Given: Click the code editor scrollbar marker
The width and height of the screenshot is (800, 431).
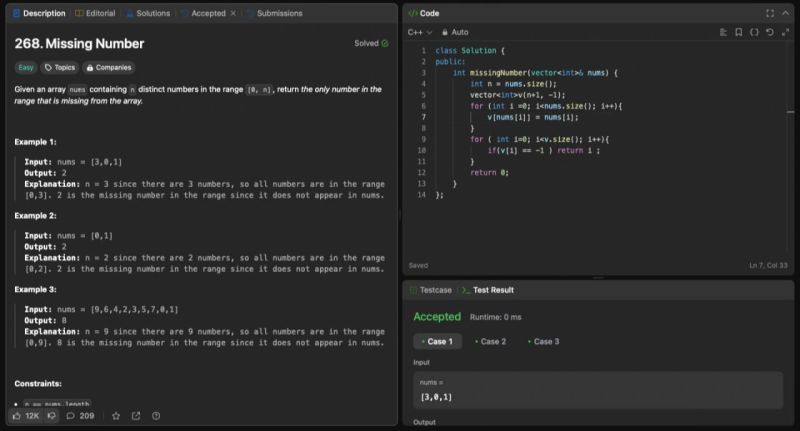Looking at the screenshot, I should click(790, 112).
